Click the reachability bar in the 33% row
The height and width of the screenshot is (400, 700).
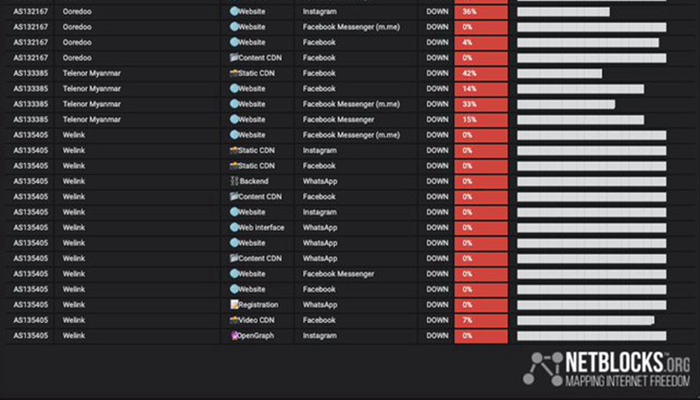click(x=566, y=104)
